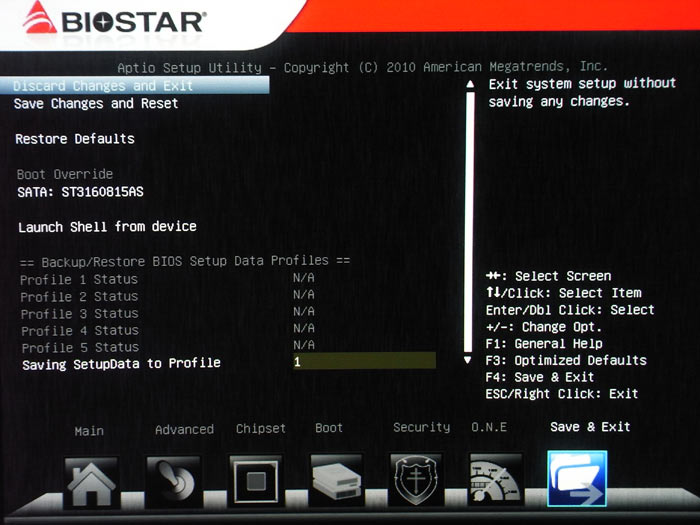Click the white vertical scrollbar track
This screenshot has height=525, width=700.
pyautogui.click(x=469, y=222)
